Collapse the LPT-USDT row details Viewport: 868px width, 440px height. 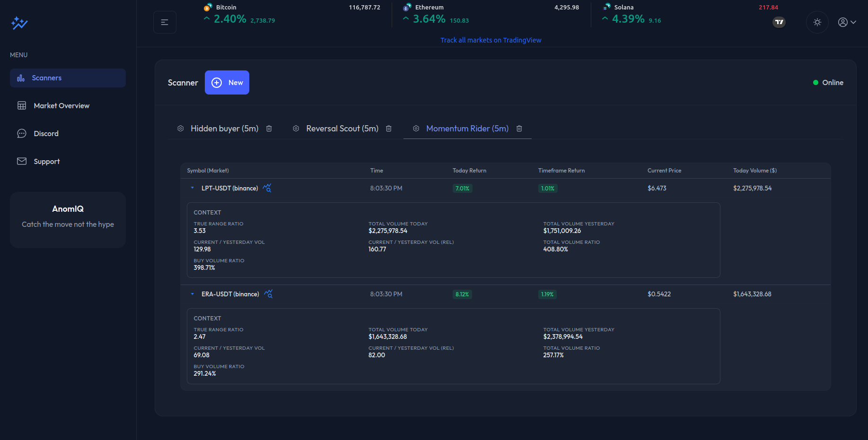tap(193, 188)
